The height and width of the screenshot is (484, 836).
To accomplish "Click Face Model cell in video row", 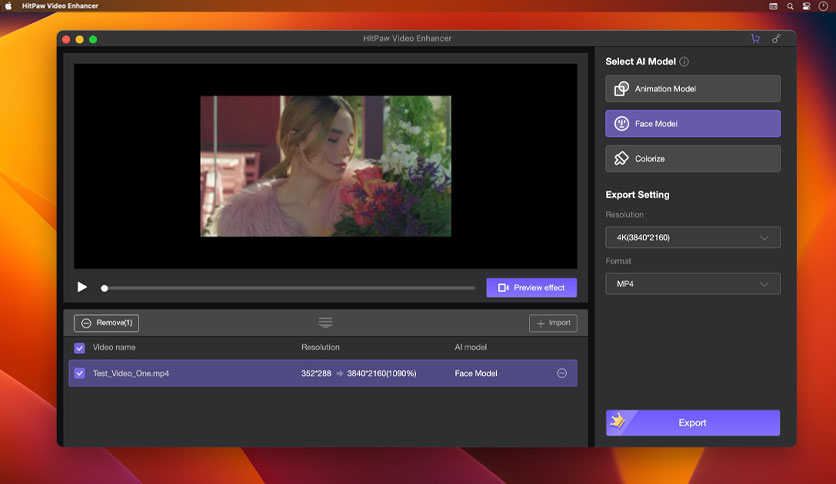I will (476, 373).
